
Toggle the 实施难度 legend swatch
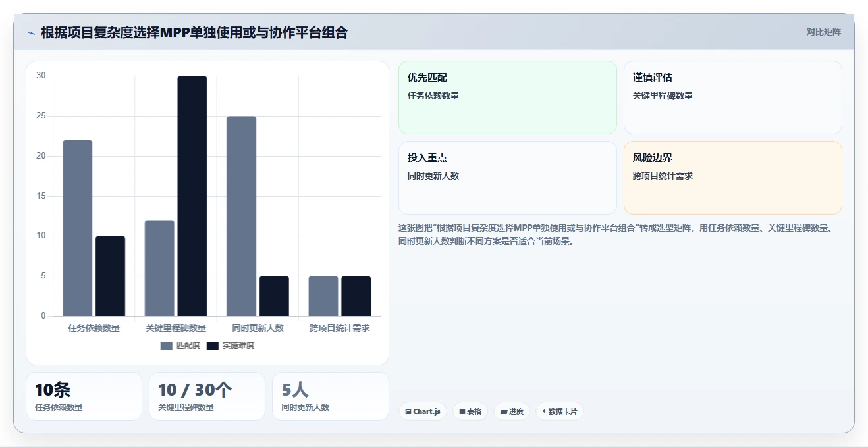[213, 346]
